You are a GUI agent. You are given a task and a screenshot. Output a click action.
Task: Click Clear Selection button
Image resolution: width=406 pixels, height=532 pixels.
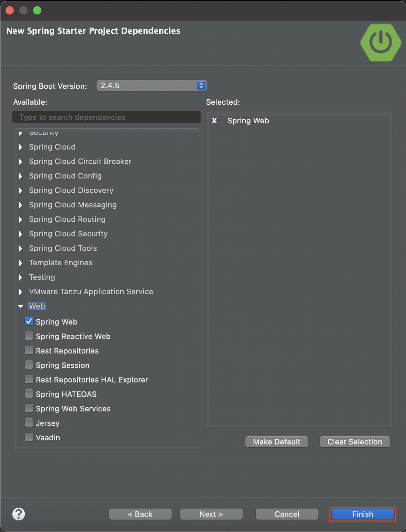[x=355, y=442]
